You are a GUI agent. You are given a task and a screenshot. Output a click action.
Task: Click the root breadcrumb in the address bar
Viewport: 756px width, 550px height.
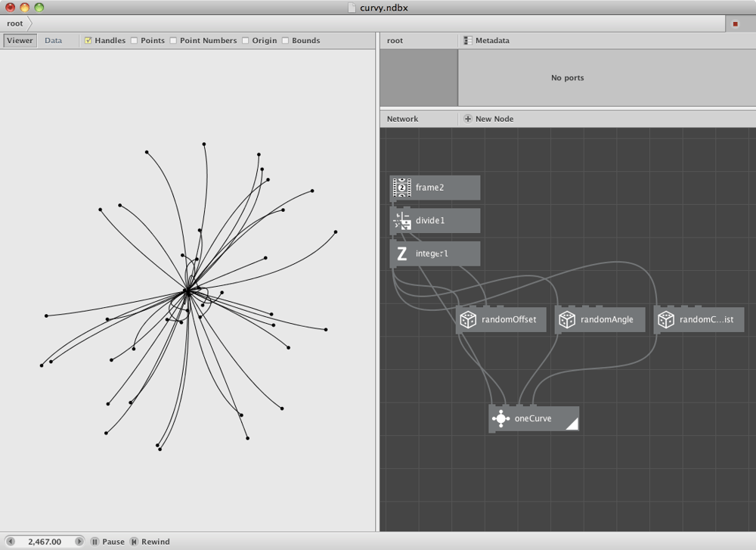(15, 23)
